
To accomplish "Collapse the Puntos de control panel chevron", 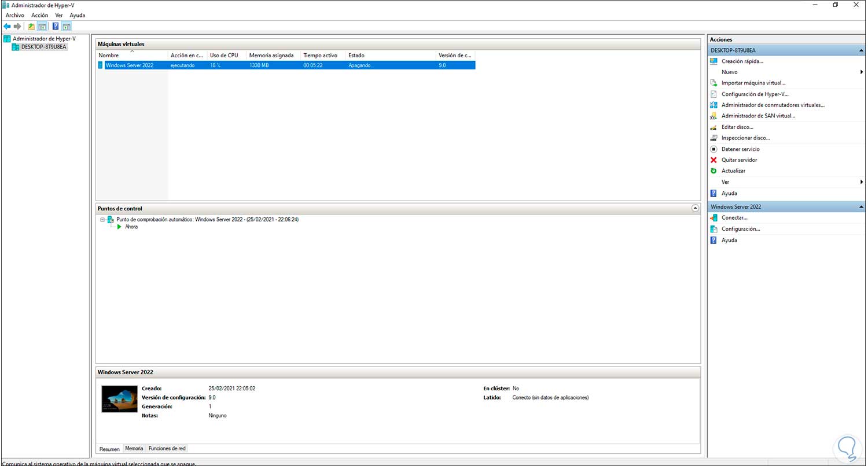I will click(695, 208).
